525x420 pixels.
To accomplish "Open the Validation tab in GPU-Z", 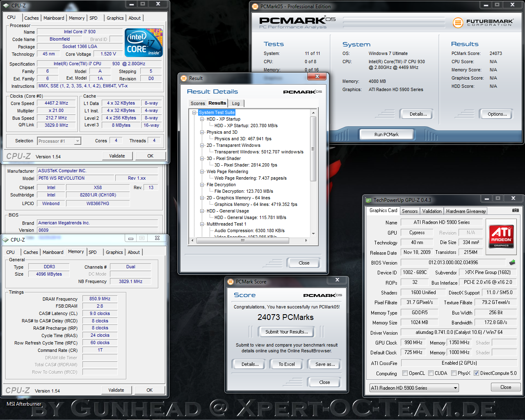I will click(x=432, y=211).
